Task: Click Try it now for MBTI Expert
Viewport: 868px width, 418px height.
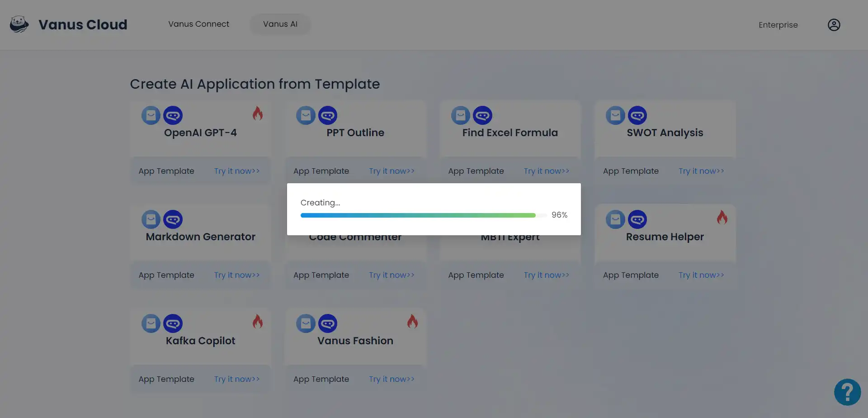Action: click(x=547, y=275)
